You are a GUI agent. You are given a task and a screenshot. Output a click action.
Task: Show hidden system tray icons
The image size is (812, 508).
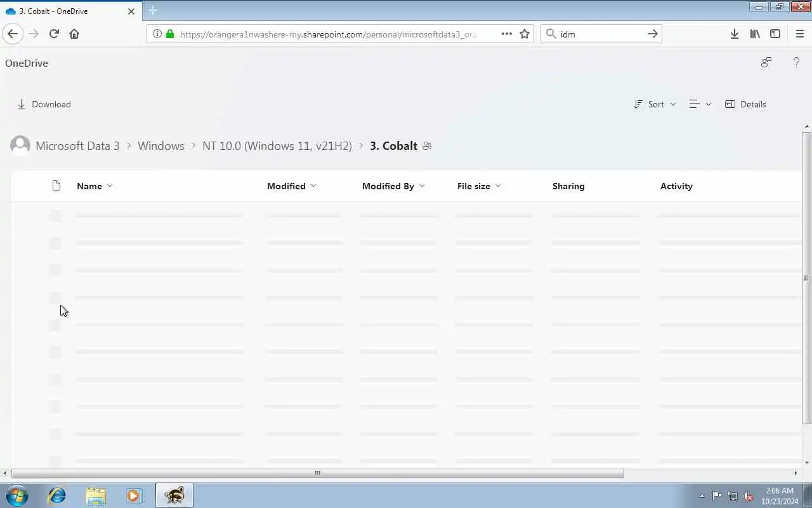(702, 496)
